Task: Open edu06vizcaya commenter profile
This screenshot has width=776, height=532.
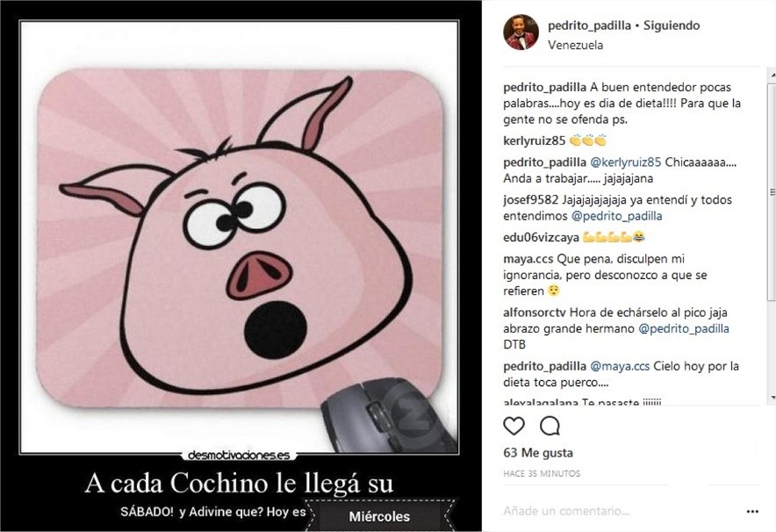Action: coord(541,238)
